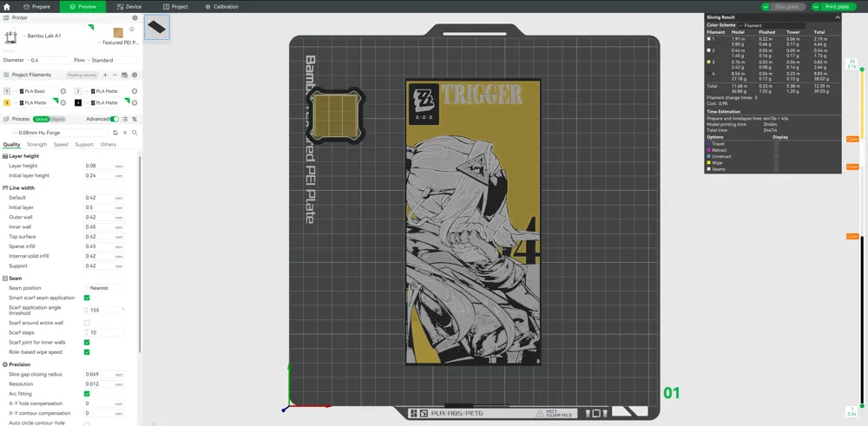Open the Support settings tab
The width and height of the screenshot is (868, 426).
84,144
